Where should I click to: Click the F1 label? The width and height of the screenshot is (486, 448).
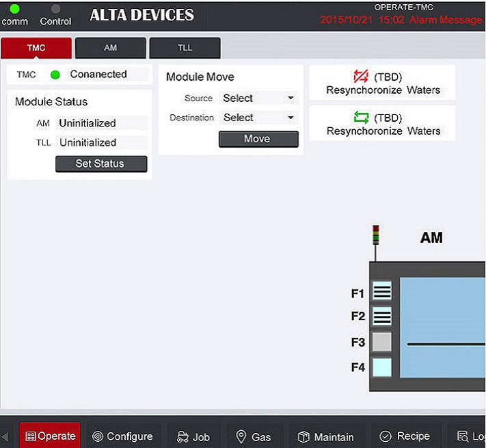pyautogui.click(x=357, y=293)
